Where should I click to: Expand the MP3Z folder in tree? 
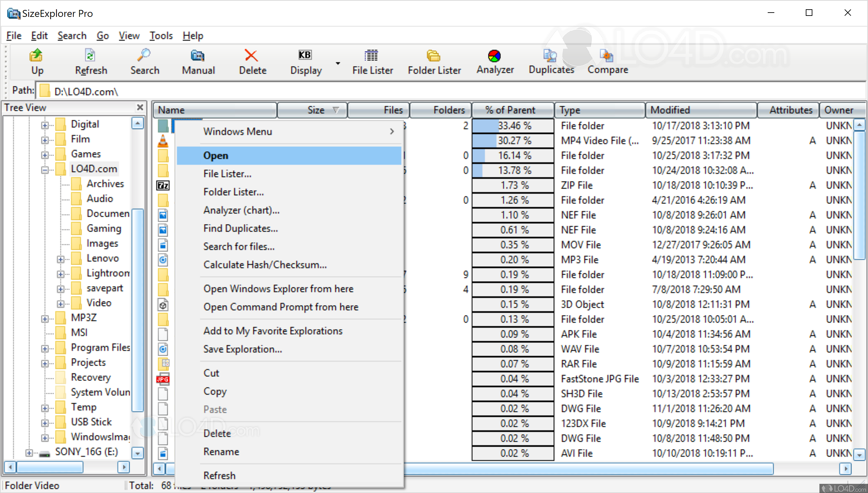pos(45,319)
